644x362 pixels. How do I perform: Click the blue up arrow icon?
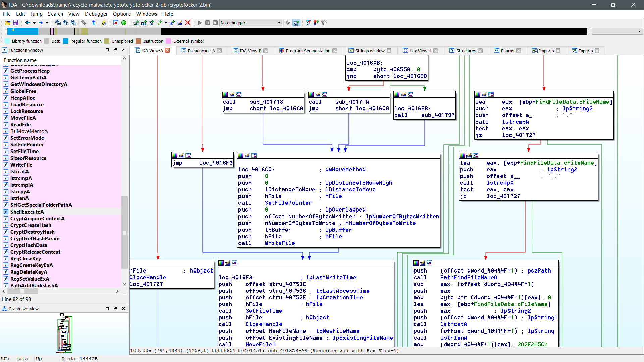94,23
